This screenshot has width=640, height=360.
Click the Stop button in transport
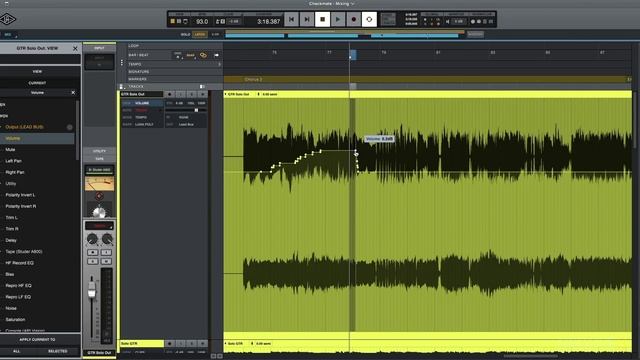[x=322, y=19]
